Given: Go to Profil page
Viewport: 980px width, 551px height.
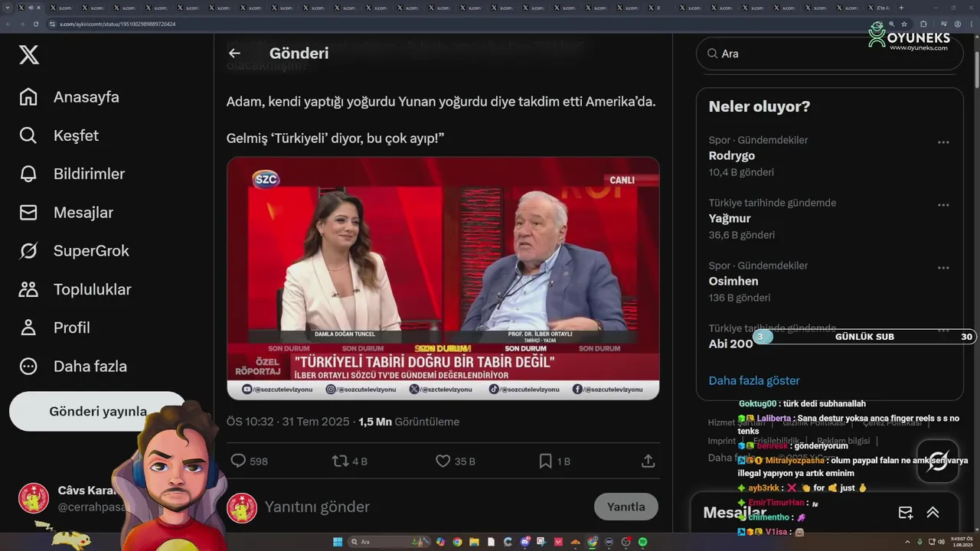Looking at the screenshot, I should click(54, 328).
